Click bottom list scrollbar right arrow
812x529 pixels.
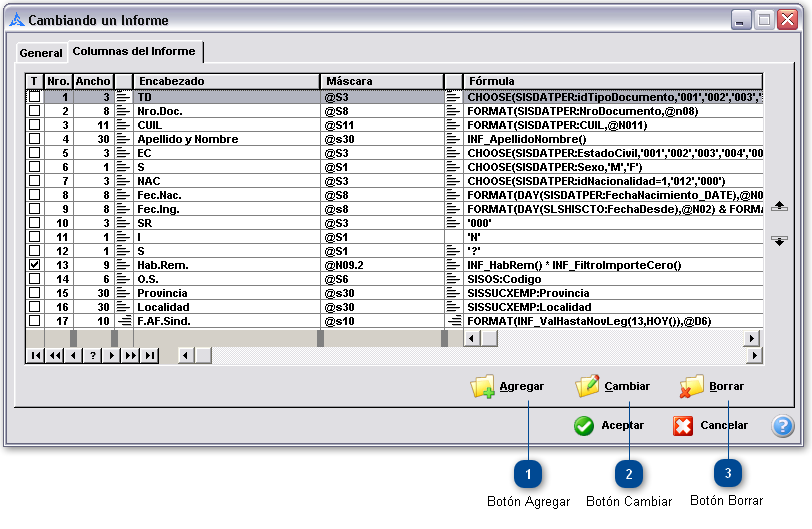[755, 355]
